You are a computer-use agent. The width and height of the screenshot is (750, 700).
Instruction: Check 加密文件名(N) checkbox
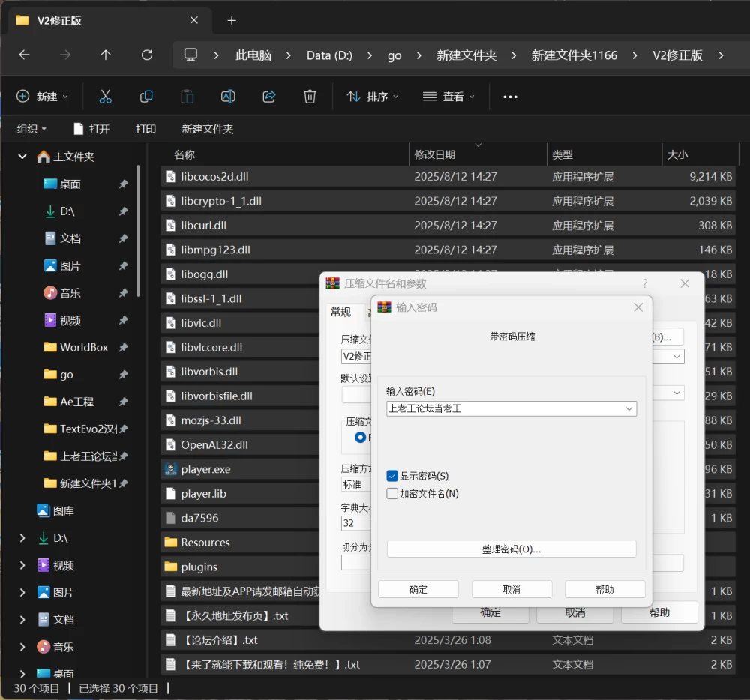(392, 494)
